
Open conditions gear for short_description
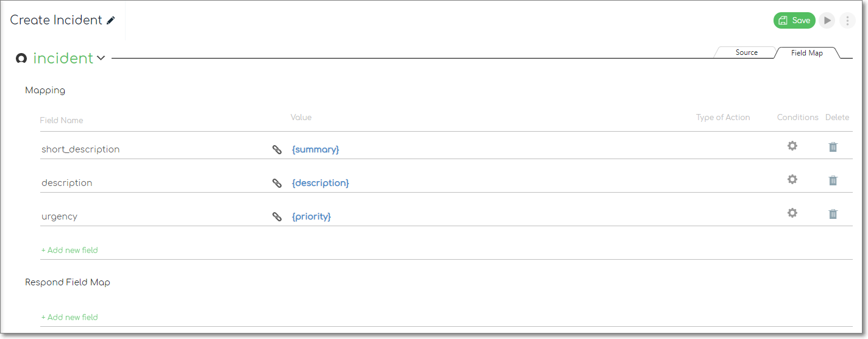click(792, 146)
